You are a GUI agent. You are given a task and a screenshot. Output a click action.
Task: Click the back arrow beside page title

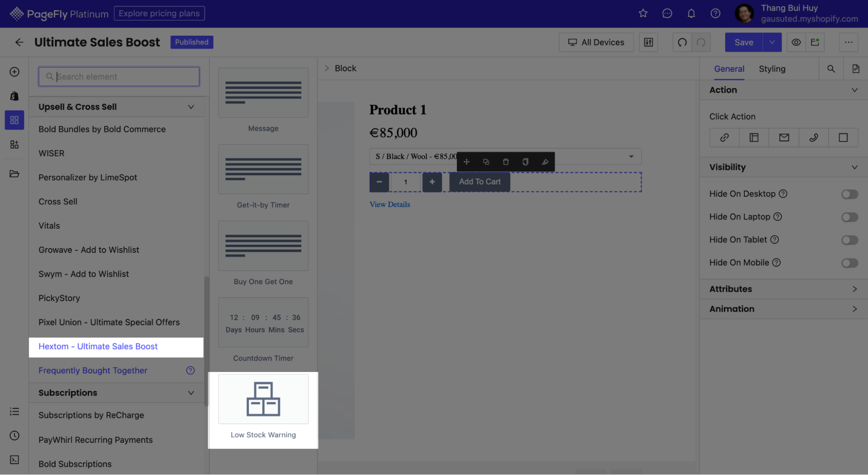(19, 42)
